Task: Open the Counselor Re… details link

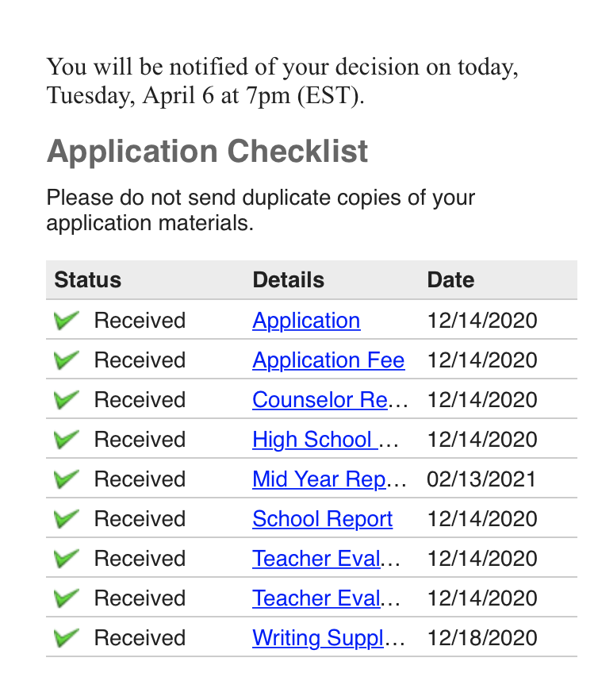Action: (330, 400)
